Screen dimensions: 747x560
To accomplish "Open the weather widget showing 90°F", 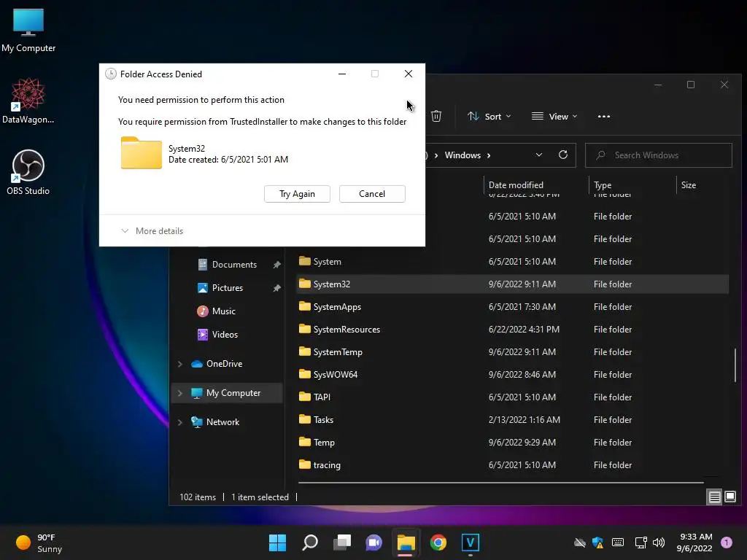I will pos(39,542).
